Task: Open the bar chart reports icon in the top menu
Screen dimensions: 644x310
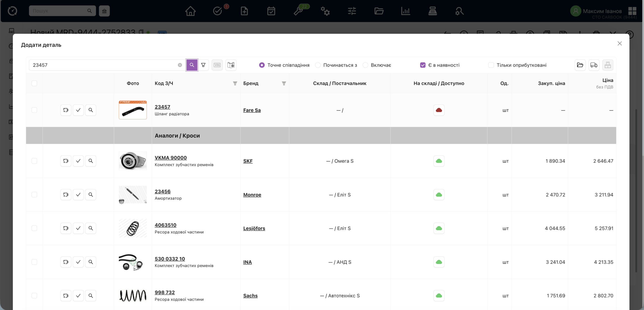Action: pyautogui.click(x=405, y=11)
